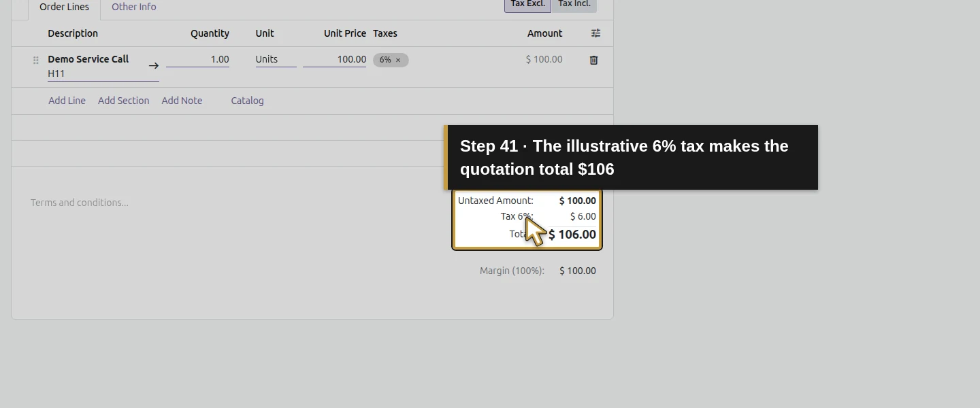Click the Amount column header

544,33
